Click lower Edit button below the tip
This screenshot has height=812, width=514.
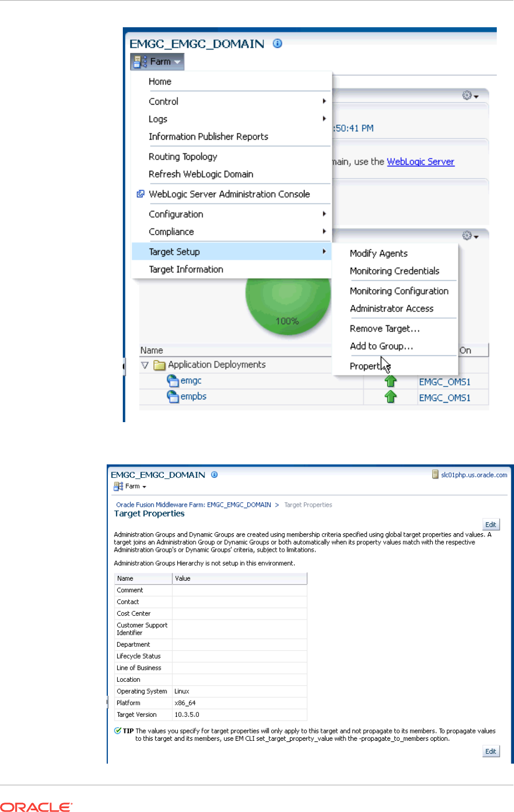(491, 751)
